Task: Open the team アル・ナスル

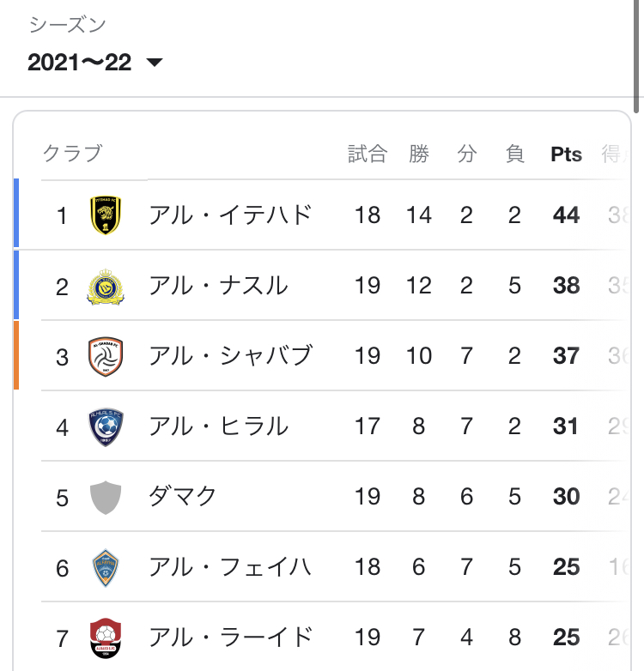Action: (x=218, y=286)
